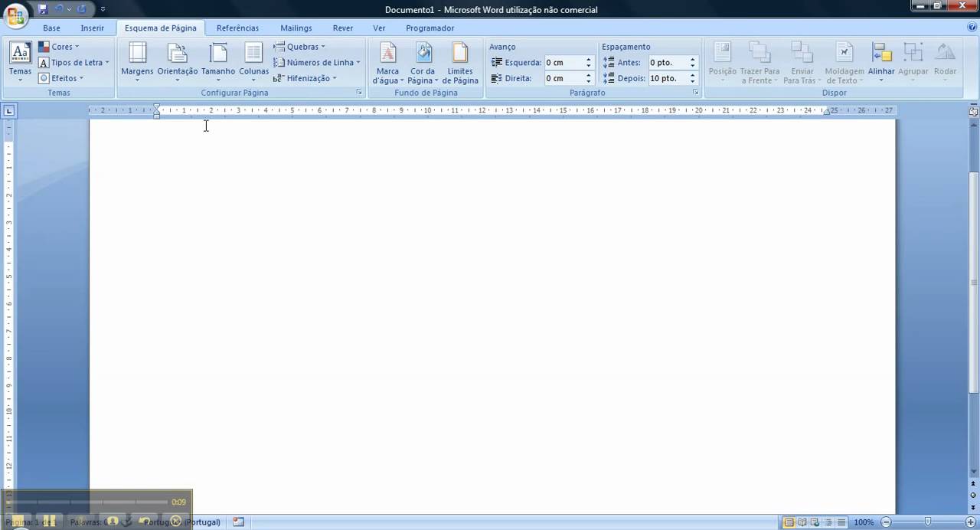Viewport: 980px width, 530px height.
Task: Expand Configurar Página dialog launcher
Action: coord(359,93)
